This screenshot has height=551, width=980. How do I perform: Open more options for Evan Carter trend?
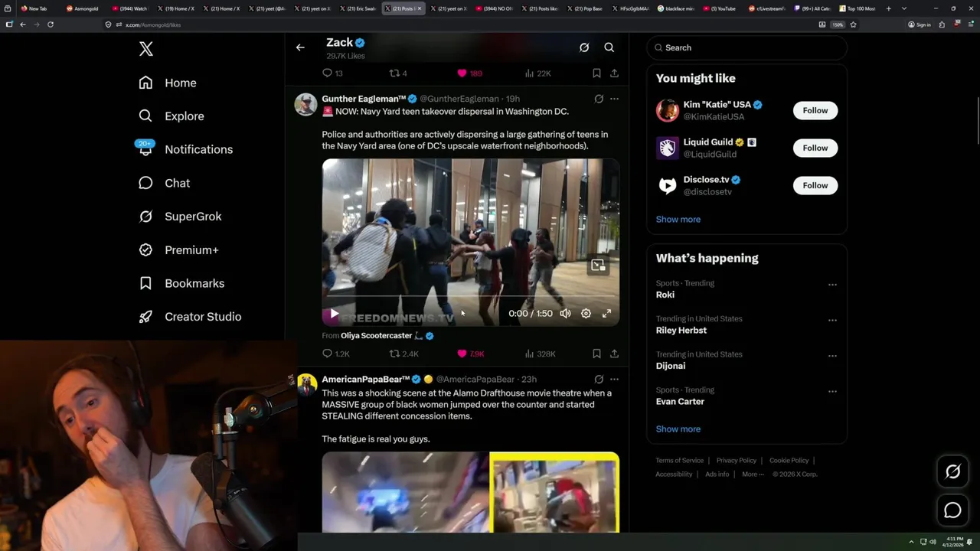click(832, 391)
